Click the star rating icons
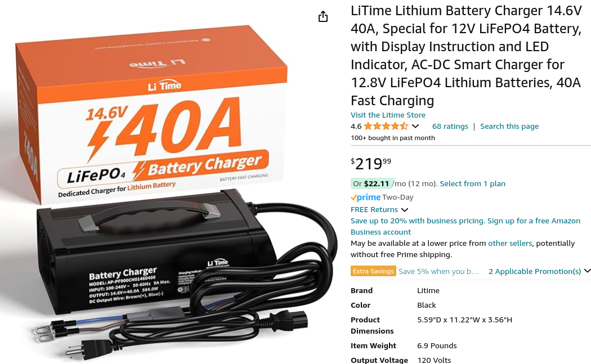This screenshot has width=591, height=364. 386,126
